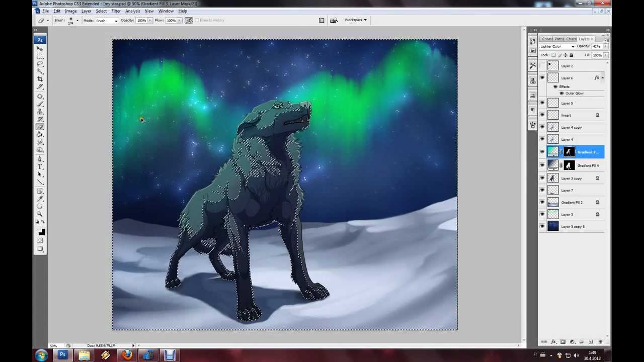Hide Gradient Fill 4 layer
The width and height of the screenshot is (644, 362).
542,165
